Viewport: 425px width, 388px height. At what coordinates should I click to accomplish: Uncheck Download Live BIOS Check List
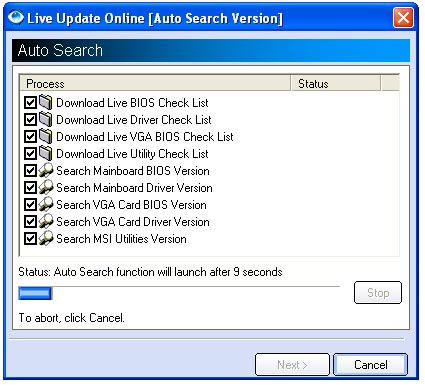(30, 103)
